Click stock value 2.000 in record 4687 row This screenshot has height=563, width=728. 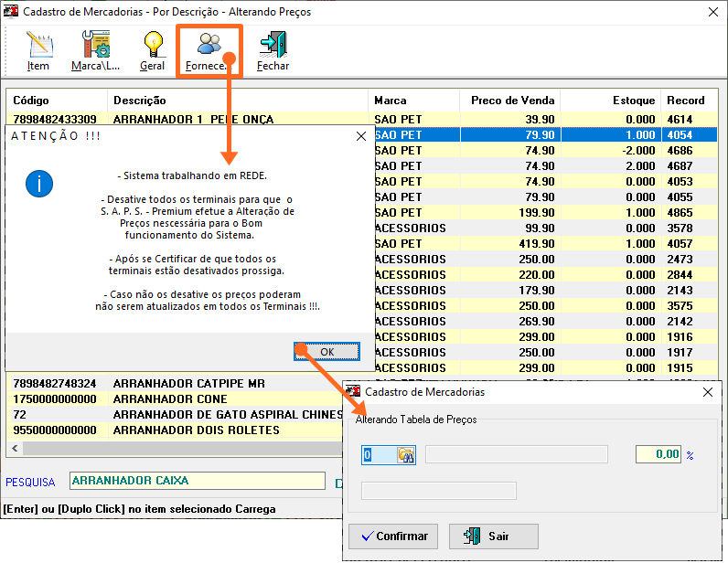click(x=640, y=166)
